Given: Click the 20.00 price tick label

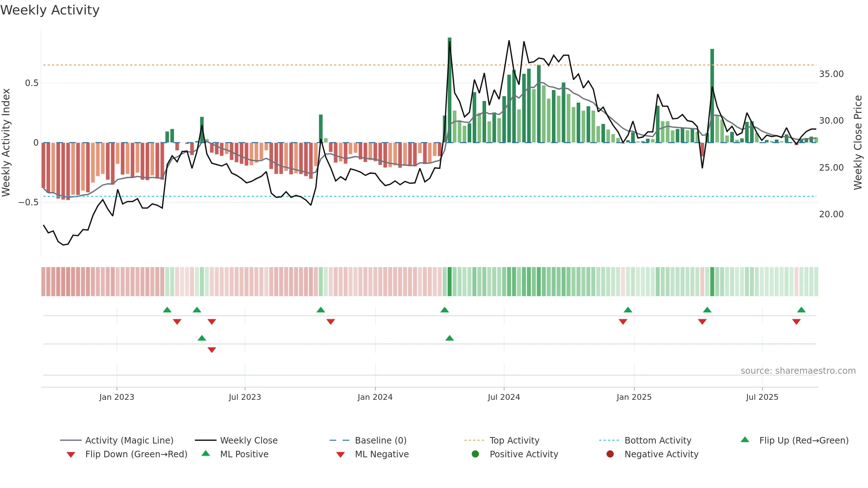Looking at the screenshot, I should tap(831, 214).
